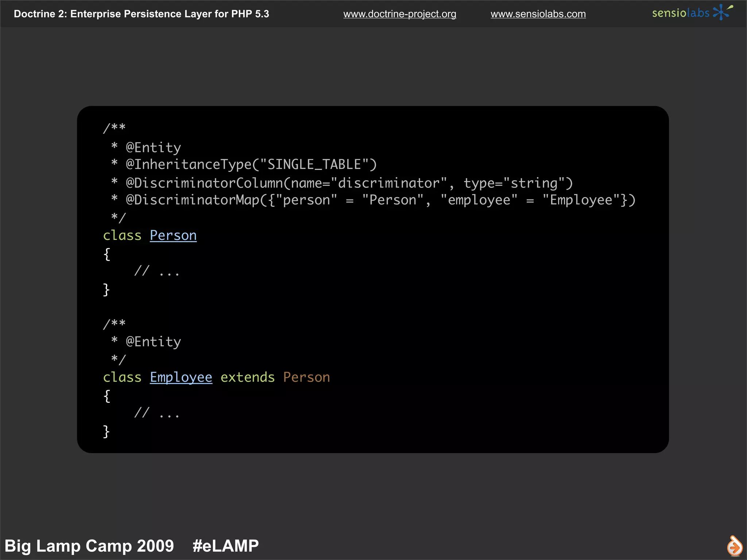Screen dimensions: 747x560
Task: Click the underlined Employee class name
Action: tap(181, 377)
